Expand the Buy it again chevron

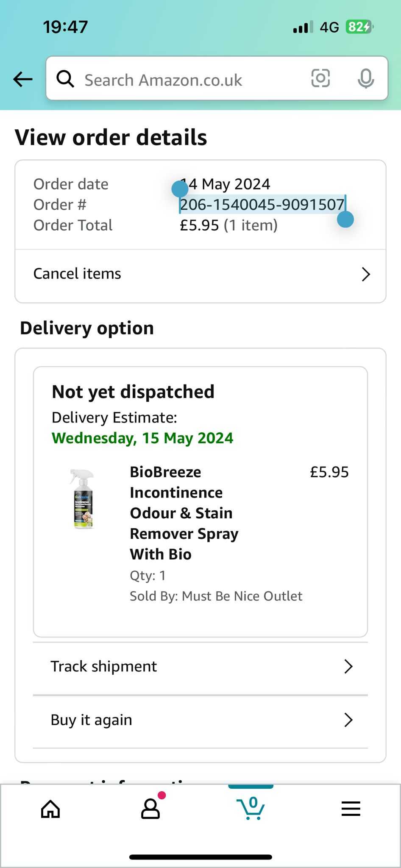pos(348,720)
